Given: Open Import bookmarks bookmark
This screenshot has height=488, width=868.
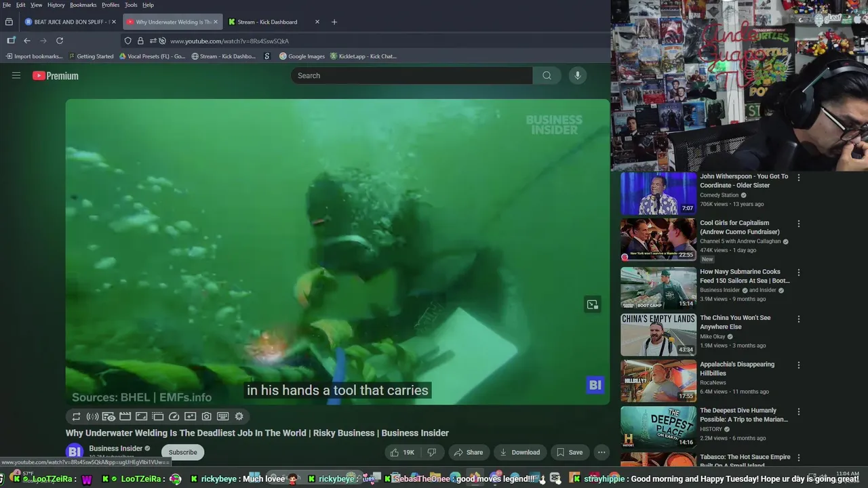Looking at the screenshot, I should coord(35,56).
